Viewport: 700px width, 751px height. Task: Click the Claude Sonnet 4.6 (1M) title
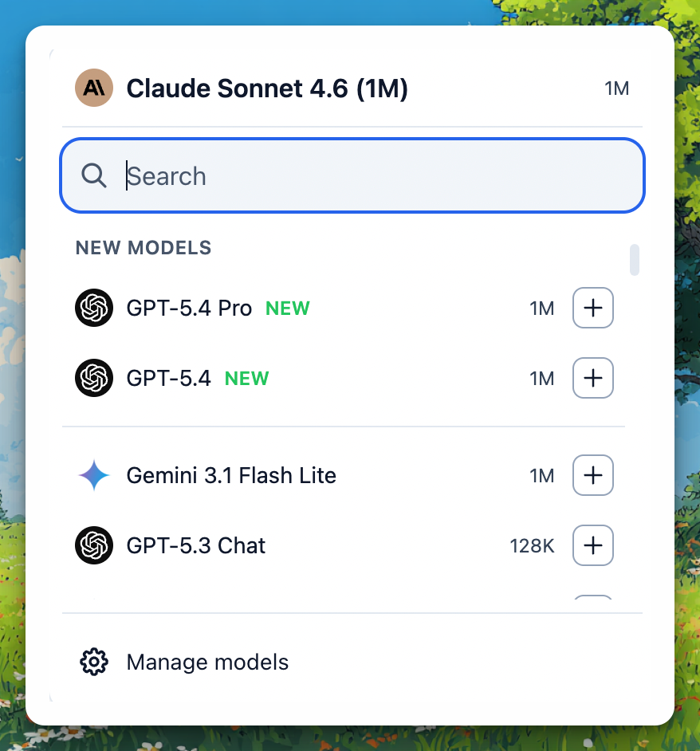click(x=267, y=88)
